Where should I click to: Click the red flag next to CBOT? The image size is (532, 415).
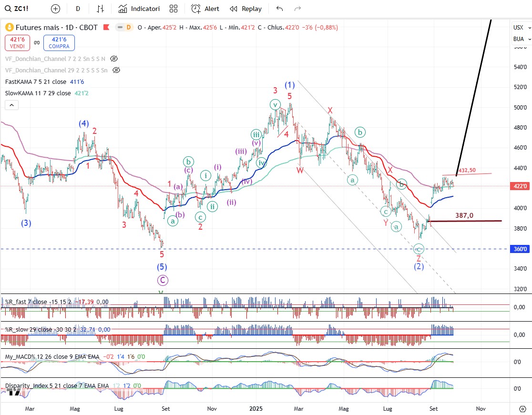tap(106, 28)
